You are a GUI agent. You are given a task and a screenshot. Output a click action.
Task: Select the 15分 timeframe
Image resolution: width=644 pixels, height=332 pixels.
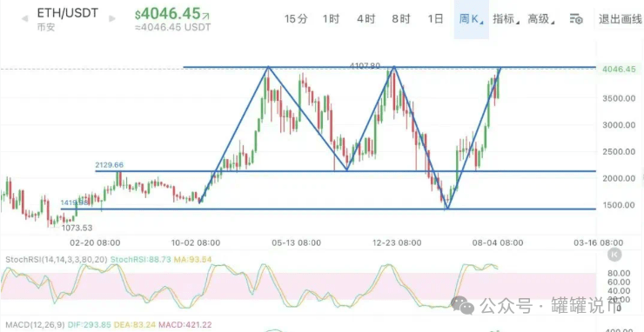pyautogui.click(x=296, y=19)
